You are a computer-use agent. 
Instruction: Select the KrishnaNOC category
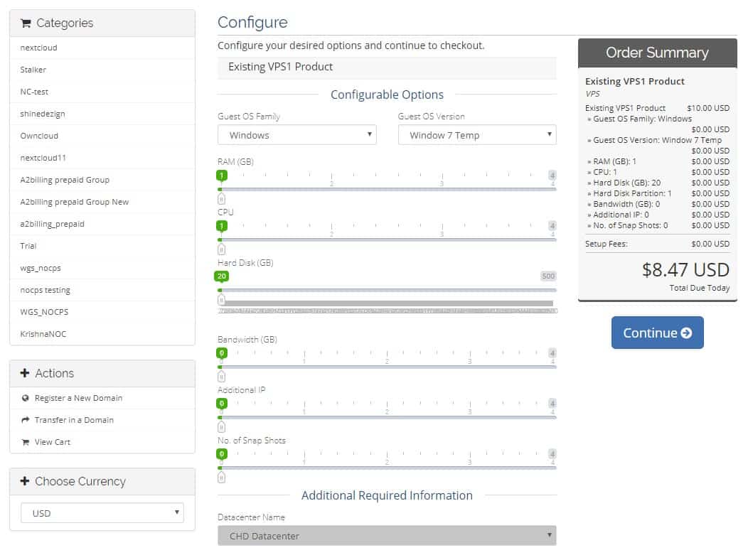coord(43,334)
